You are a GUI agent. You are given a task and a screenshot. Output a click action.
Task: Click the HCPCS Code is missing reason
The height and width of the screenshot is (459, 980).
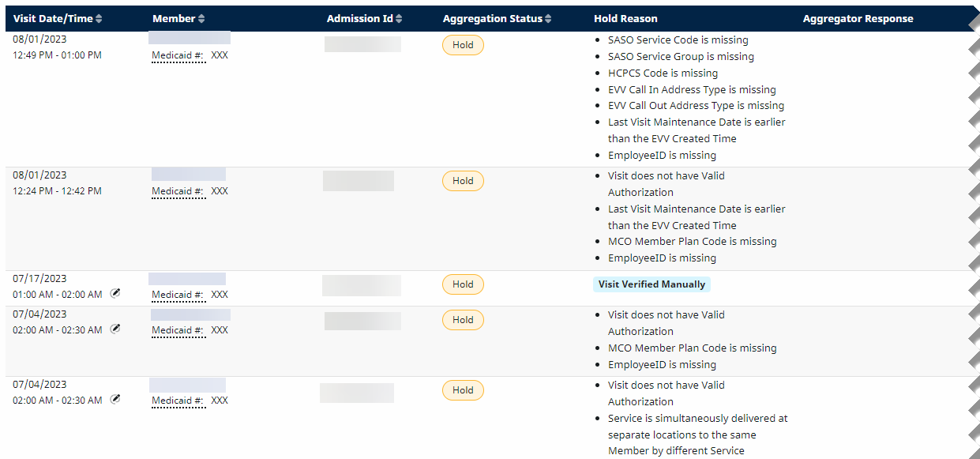point(663,73)
